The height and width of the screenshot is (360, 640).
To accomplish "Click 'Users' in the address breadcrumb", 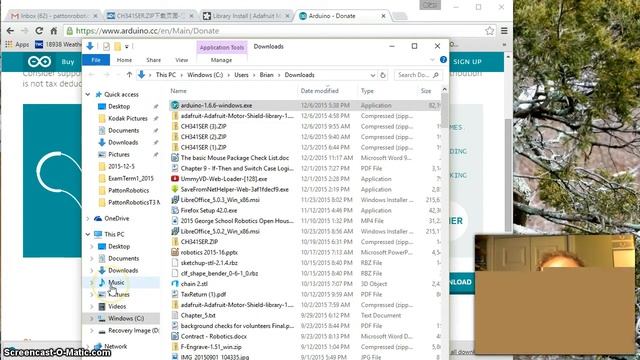I will pos(241,75).
